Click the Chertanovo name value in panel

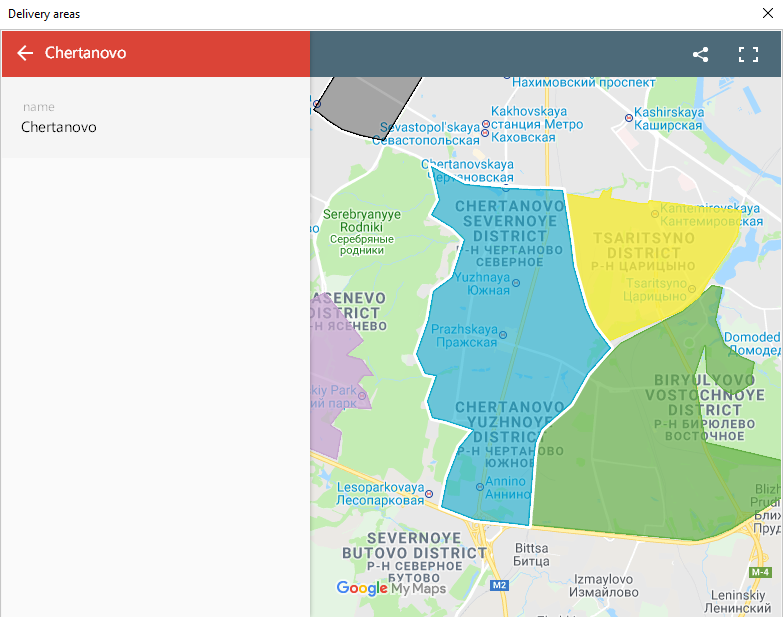tap(59, 127)
